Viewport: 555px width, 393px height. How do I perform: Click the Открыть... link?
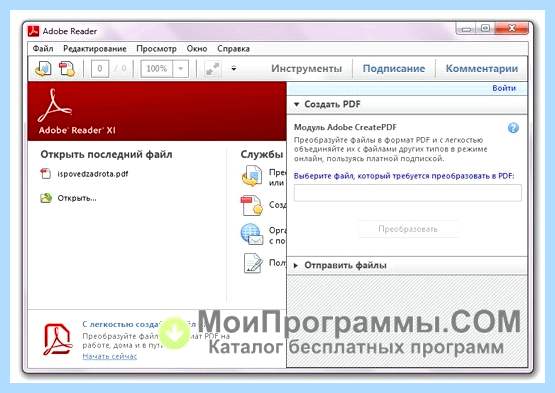coord(77,198)
